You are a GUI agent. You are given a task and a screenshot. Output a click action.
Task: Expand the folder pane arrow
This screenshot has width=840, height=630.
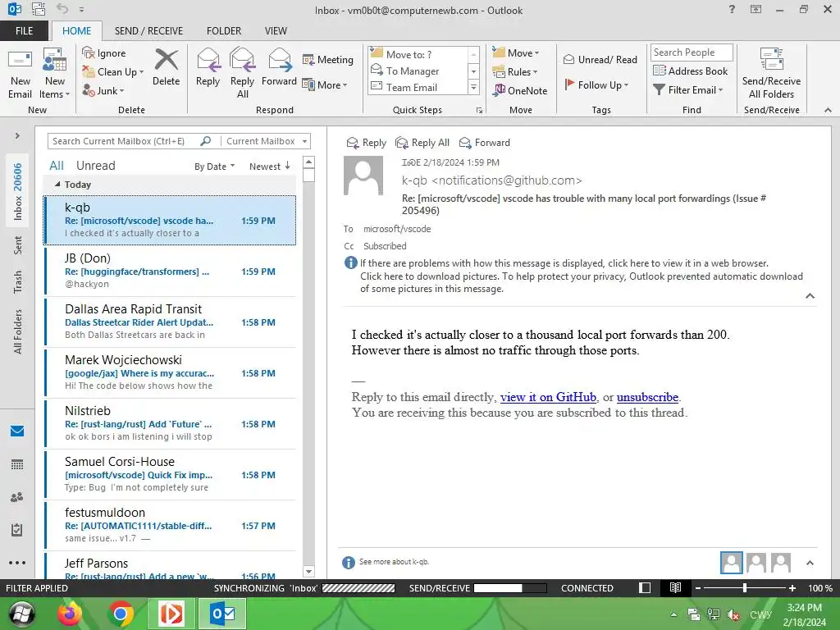17,136
